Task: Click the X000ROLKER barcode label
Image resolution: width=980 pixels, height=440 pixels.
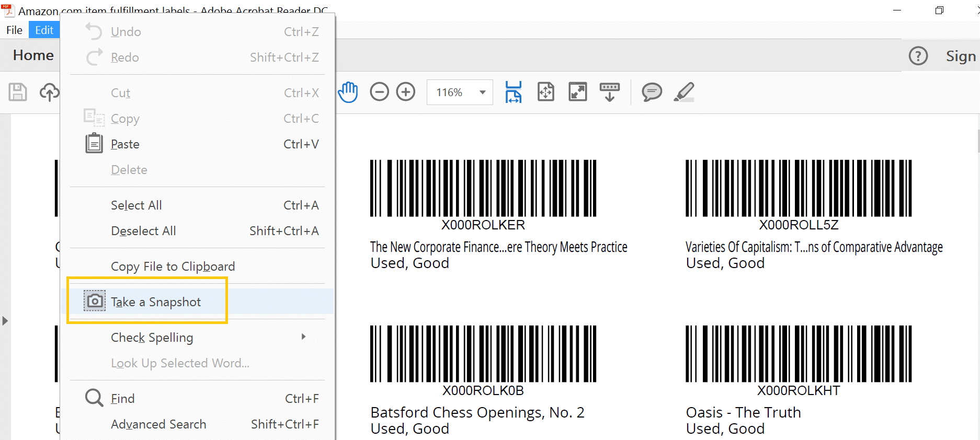Action: 483,225
